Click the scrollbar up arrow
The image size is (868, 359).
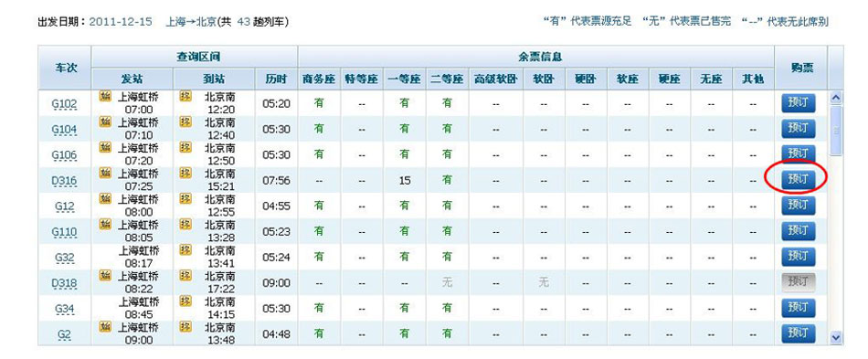pos(836,97)
